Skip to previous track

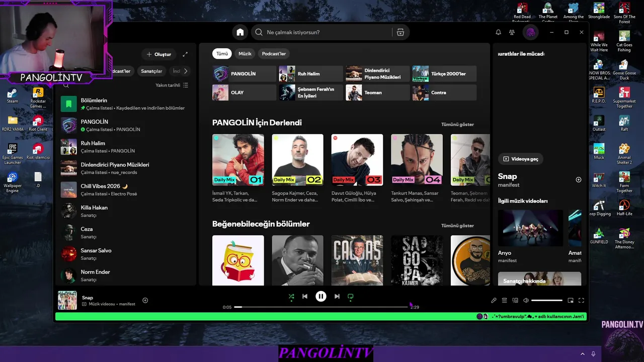tap(305, 297)
